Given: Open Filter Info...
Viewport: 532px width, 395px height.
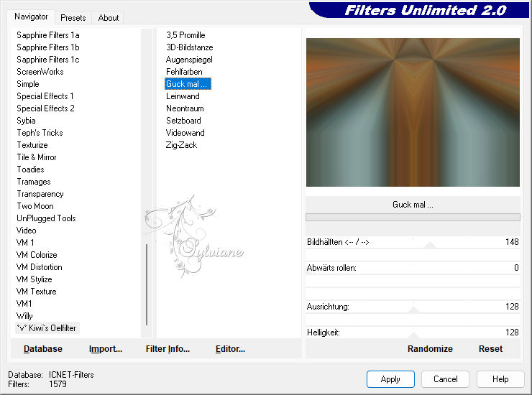Looking at the screenshot, I should tap(168, 348).
